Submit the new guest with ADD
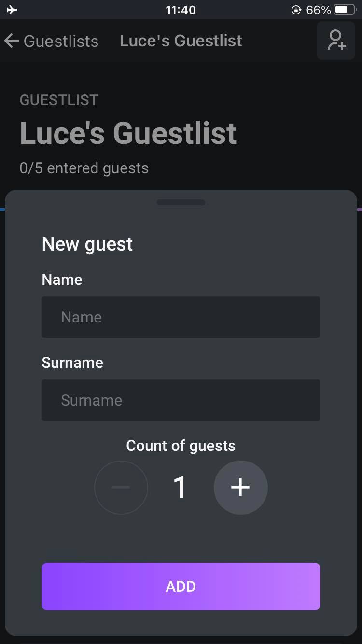Viewport: 362px width, 644px height. (181, 587)
